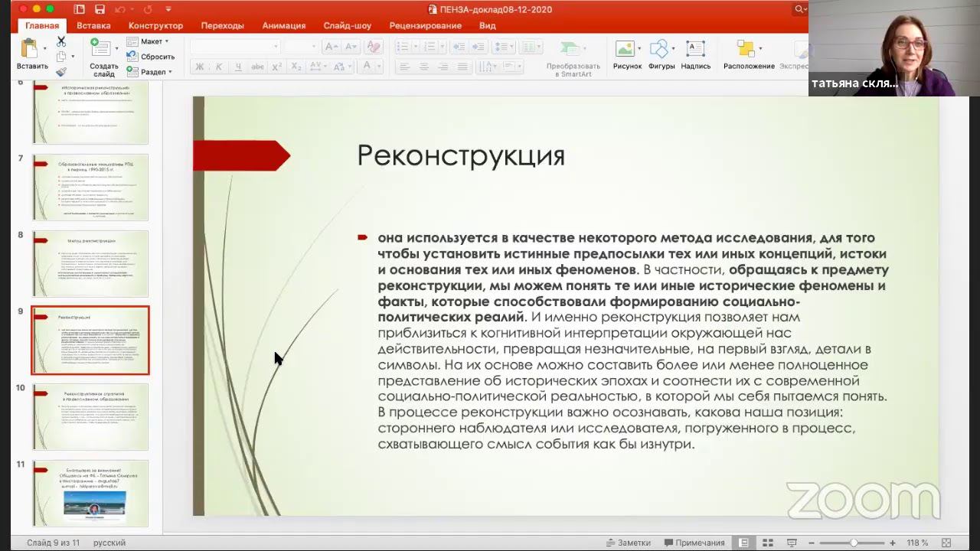Apply underline with the Ч button
The height and width of the screenshot is (551, 980).
point(238,67)
